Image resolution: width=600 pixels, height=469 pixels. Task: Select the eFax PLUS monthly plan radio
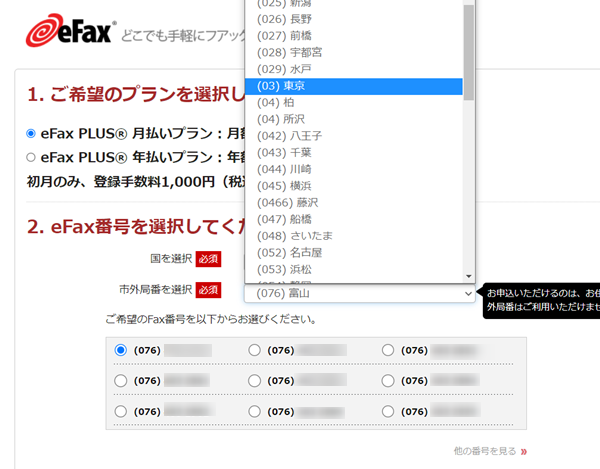coord(31,134)
